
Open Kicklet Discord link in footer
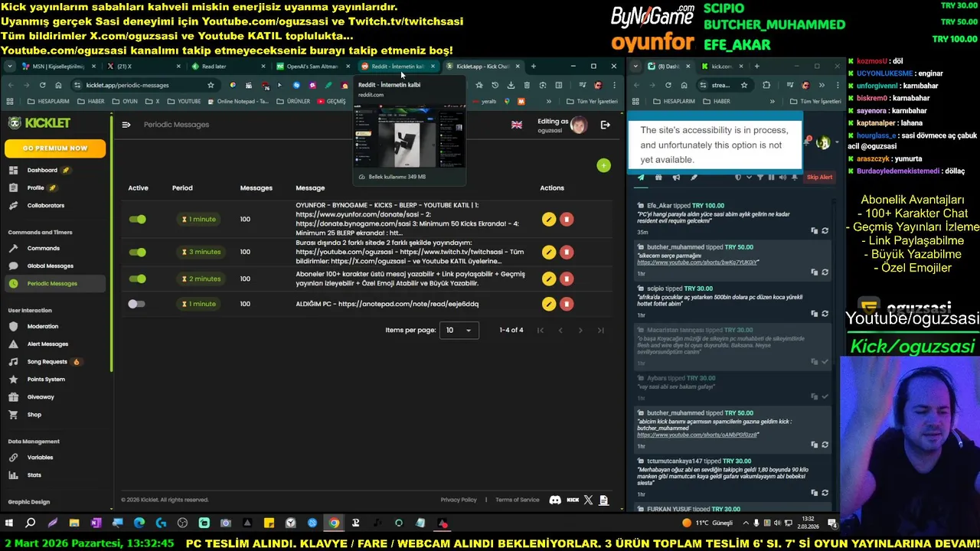pos(555,500)
